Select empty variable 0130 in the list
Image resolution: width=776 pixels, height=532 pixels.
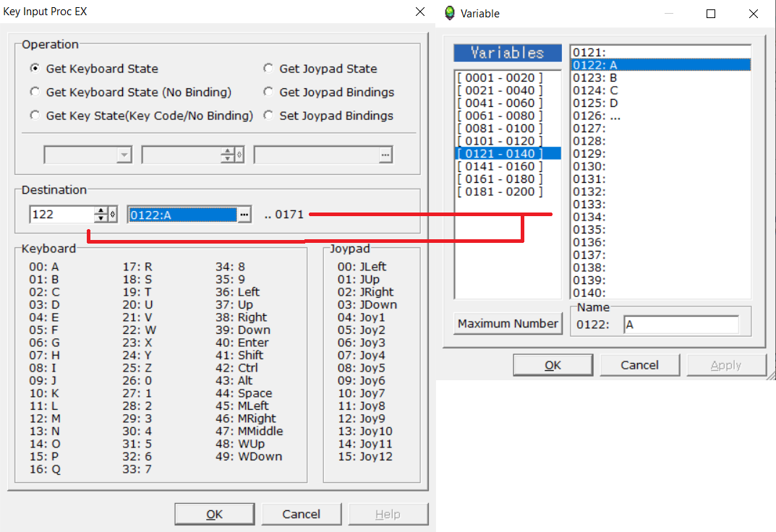[661, 166]
